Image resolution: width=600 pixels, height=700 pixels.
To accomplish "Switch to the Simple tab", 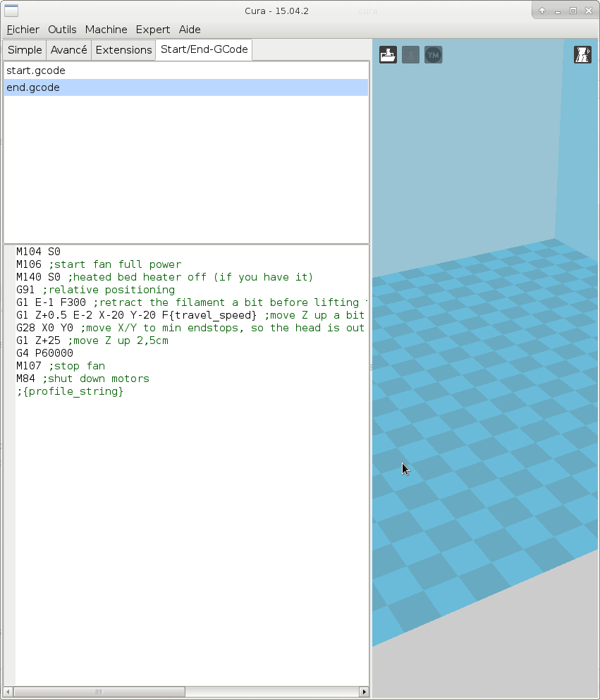I will click(25, 50).
